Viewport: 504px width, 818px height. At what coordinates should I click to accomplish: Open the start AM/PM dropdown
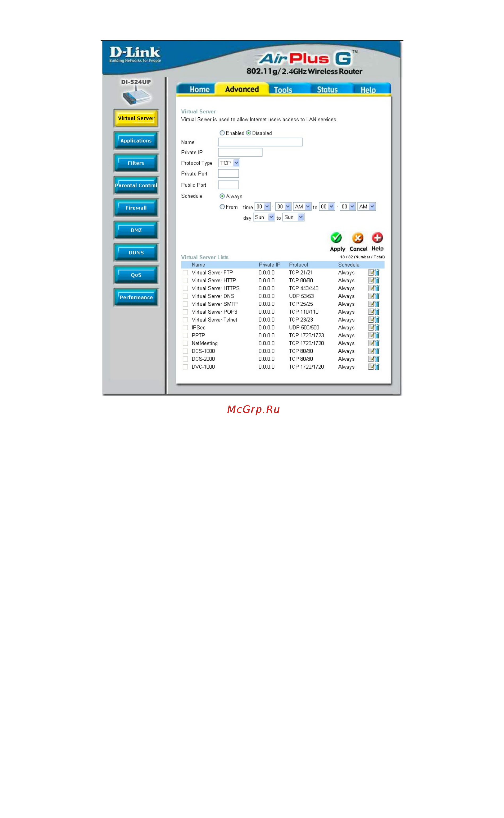tap(302, 207)
